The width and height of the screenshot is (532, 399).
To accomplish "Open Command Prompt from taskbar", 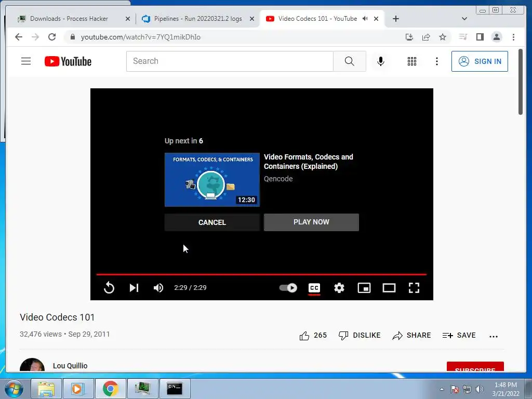I will [175, 389].
